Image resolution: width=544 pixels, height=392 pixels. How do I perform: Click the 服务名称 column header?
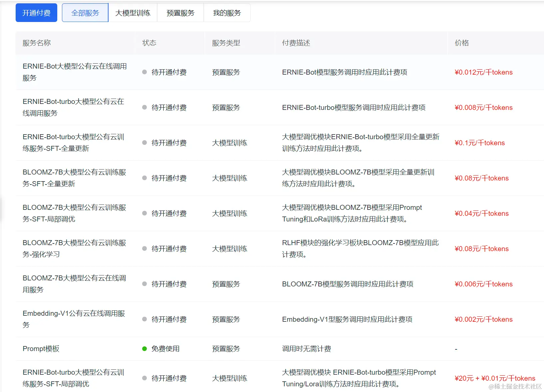click(37, 43)
